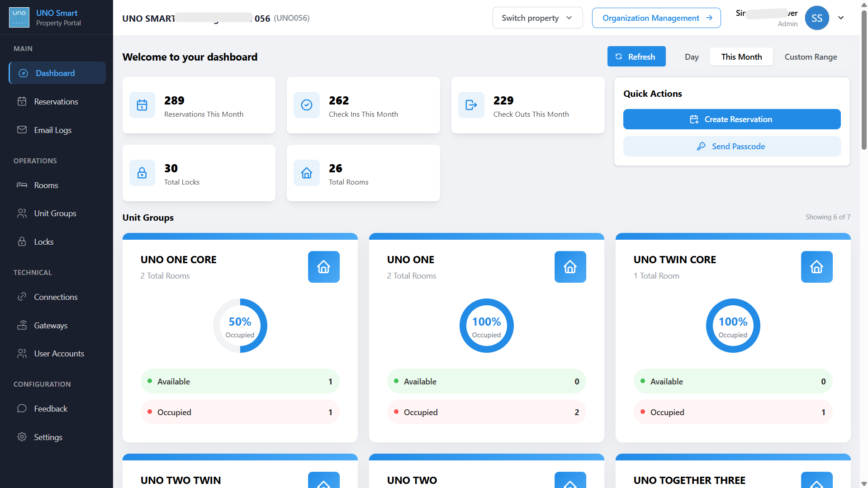The image size is (868, 488).
Task: Click the Reservations This Month calendar icon
Action: tap(142, 105)
